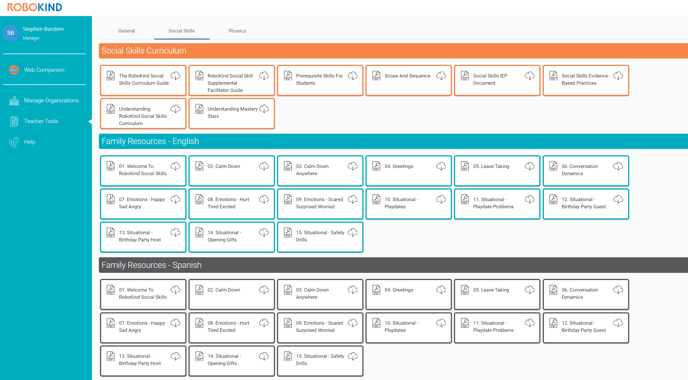
Task: Open Spanish 07. Emotions - Happy Sad Angry
Action: pyautogui.click(x=143, y=328)
